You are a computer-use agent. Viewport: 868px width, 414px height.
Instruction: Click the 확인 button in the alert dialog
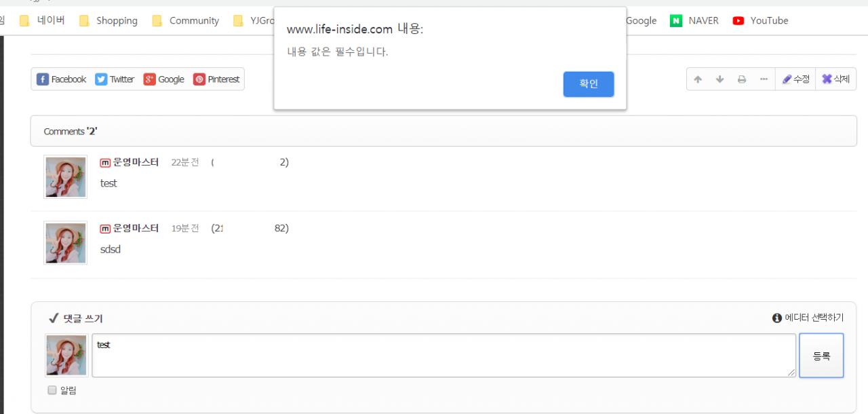[589, 84]
